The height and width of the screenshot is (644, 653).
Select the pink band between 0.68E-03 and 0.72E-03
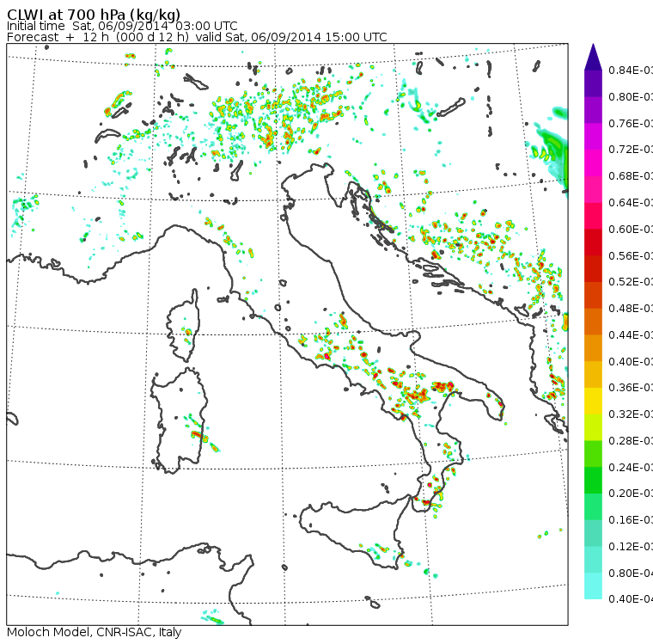593,163
